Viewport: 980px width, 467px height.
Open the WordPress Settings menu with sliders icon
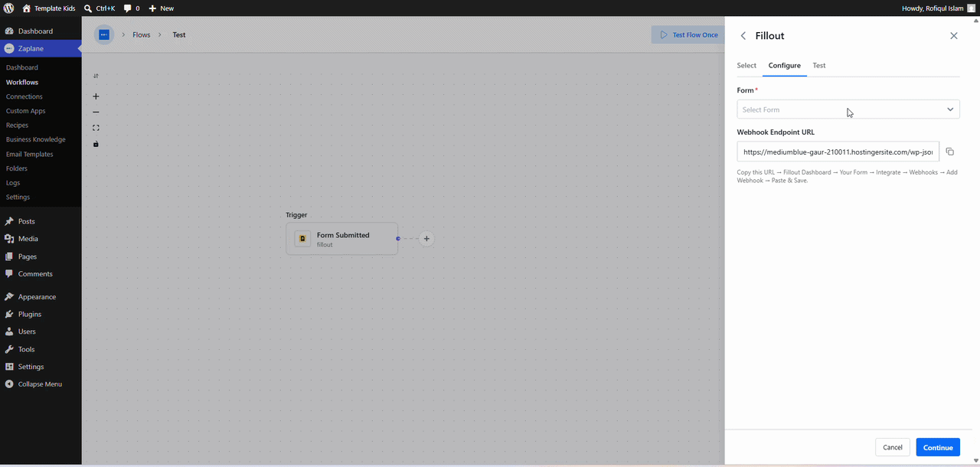41,367
